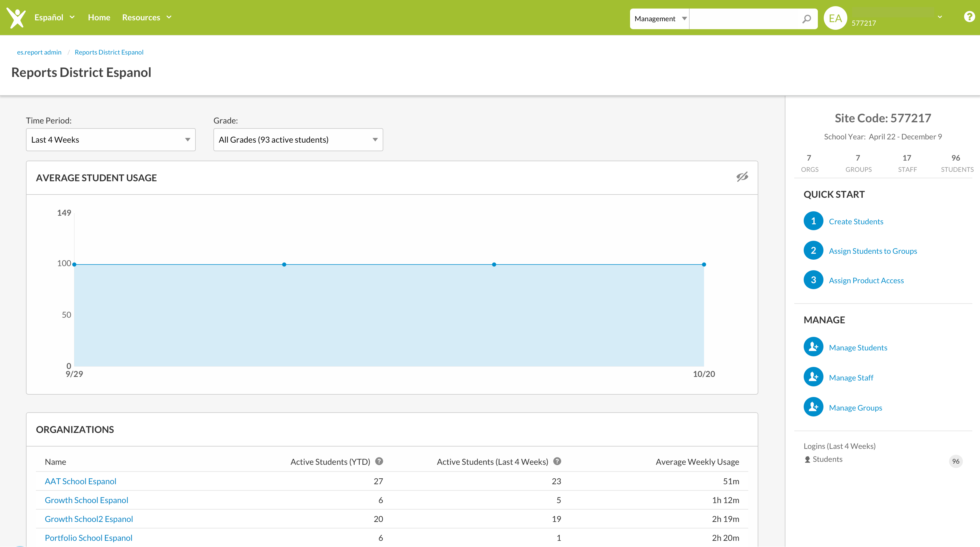Viewport: 980px width, 547px height.
Task: Open the help question mark icon
Action: 969,17
